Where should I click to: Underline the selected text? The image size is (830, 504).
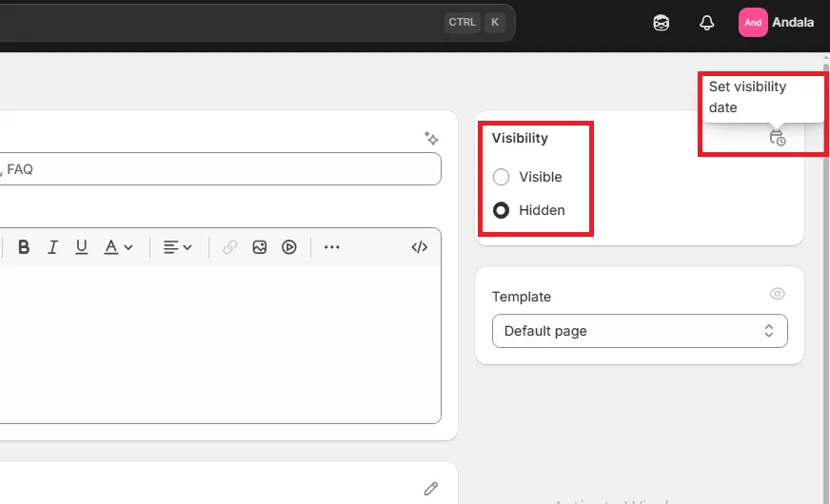coord(81,247)
